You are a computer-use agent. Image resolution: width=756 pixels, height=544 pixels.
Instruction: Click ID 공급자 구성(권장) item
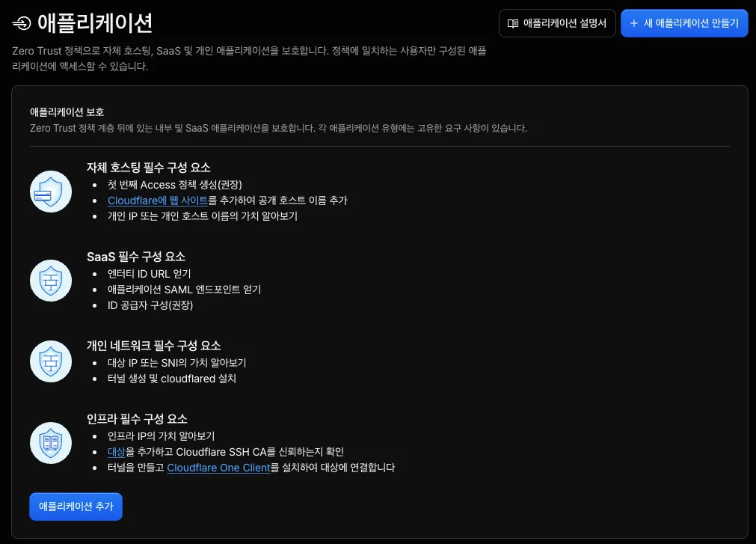[x=150, y=305]
